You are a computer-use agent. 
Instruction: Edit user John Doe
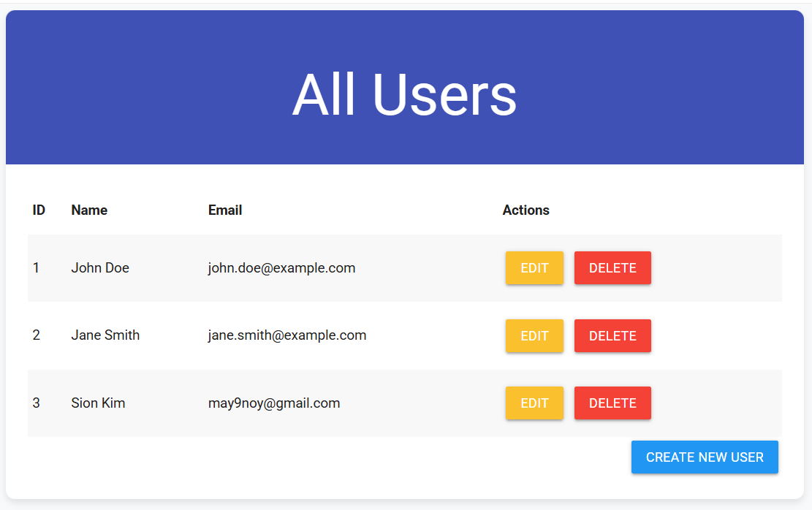coord(534,267)
